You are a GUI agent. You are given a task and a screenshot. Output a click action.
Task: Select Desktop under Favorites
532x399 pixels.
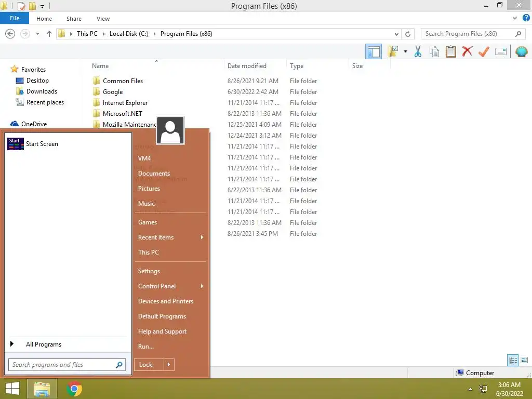(37, 81)
